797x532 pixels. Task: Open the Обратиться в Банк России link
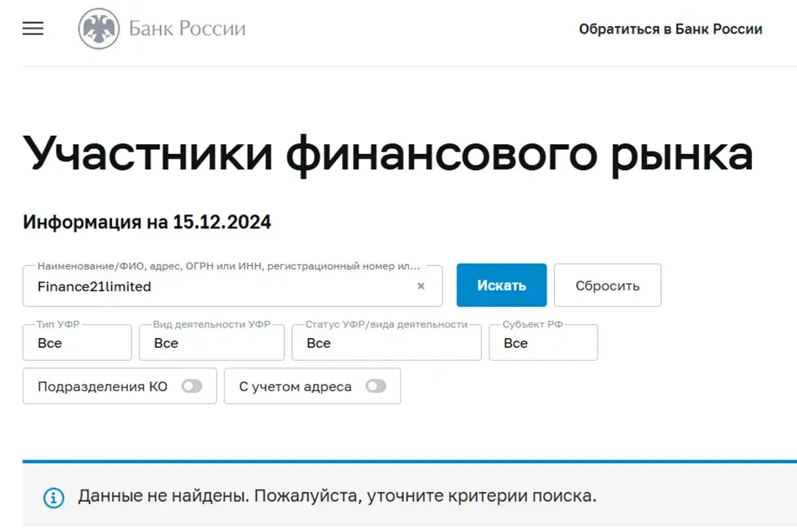pos(670,29)
